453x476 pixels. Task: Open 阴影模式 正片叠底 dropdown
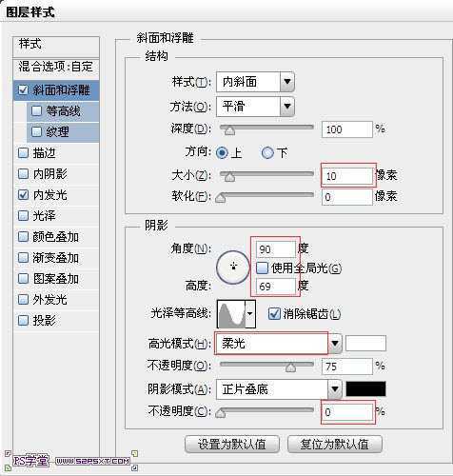click(279, 389)
